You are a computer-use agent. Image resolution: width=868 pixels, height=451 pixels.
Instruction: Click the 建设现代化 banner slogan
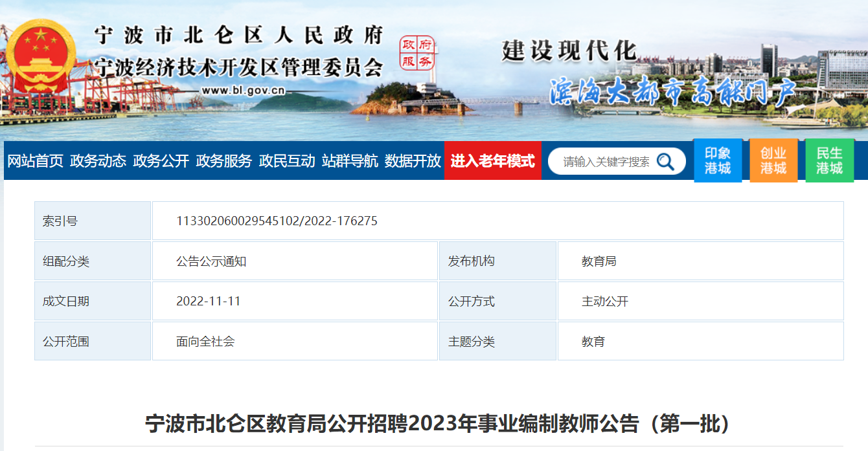(x=569, y=50)
